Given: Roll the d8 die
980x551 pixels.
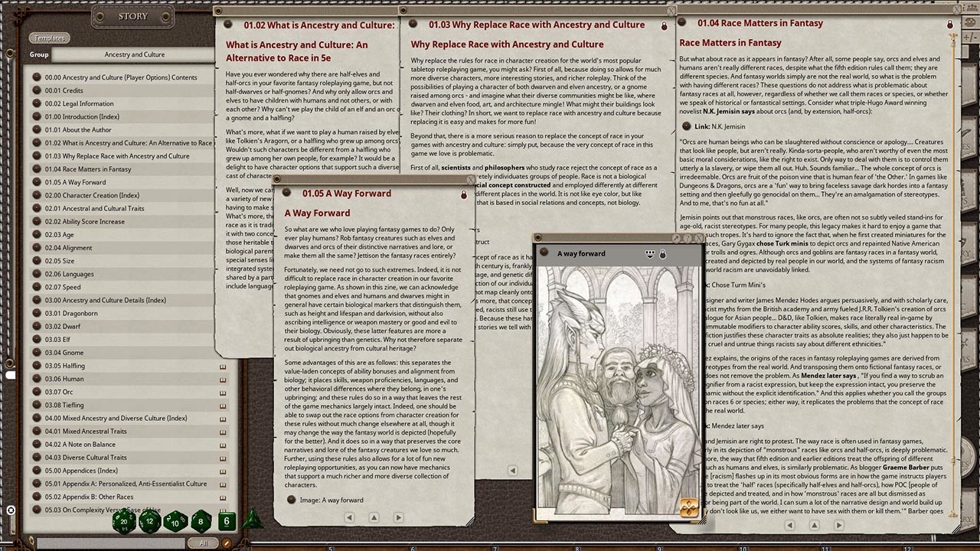Looking at the screenshot, I should click(x=200, y=522).
